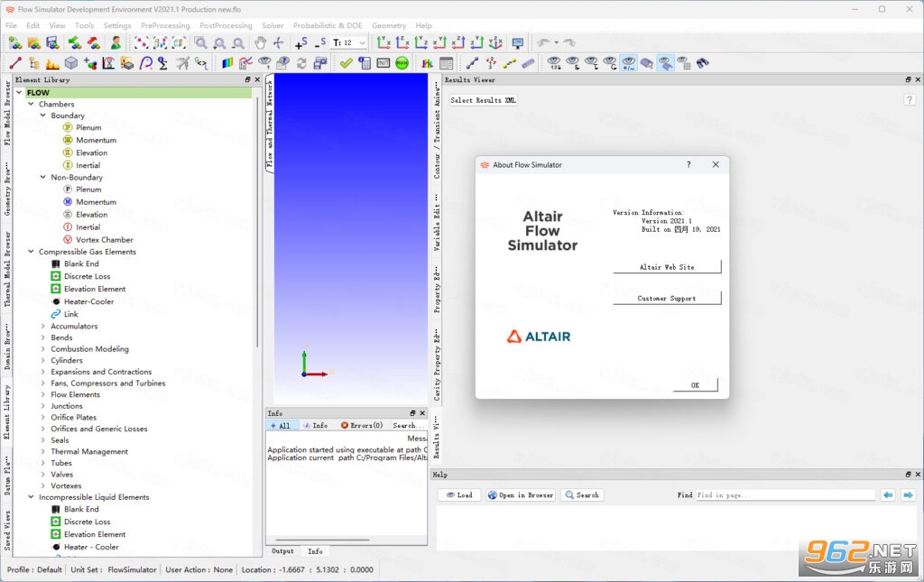Toggle the eye visibility icon labeled 123
Viewport: 924px width, 582px height.
click(554, 63)
